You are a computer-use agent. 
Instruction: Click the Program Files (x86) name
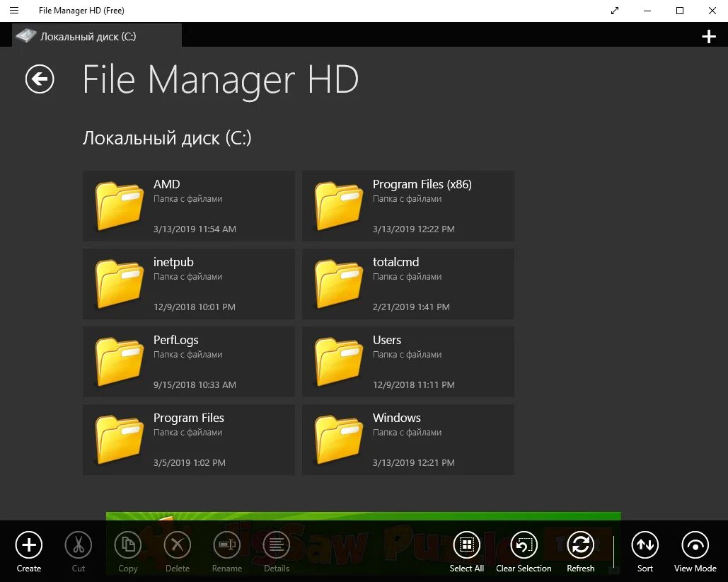(x=422, y=184)
